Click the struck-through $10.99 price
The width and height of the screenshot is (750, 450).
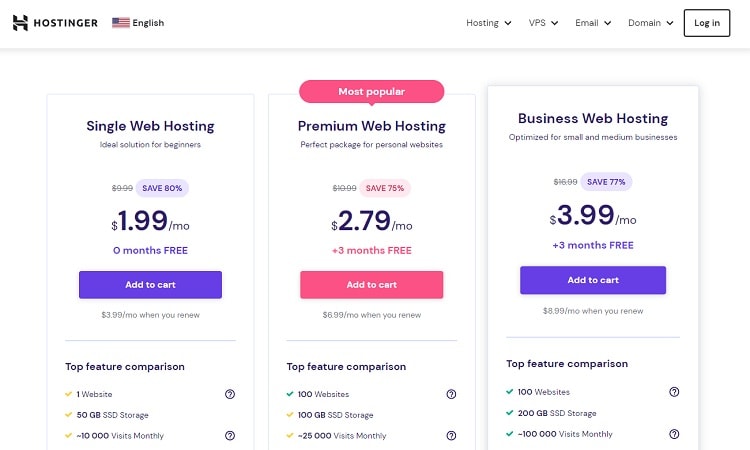point(344,188)
